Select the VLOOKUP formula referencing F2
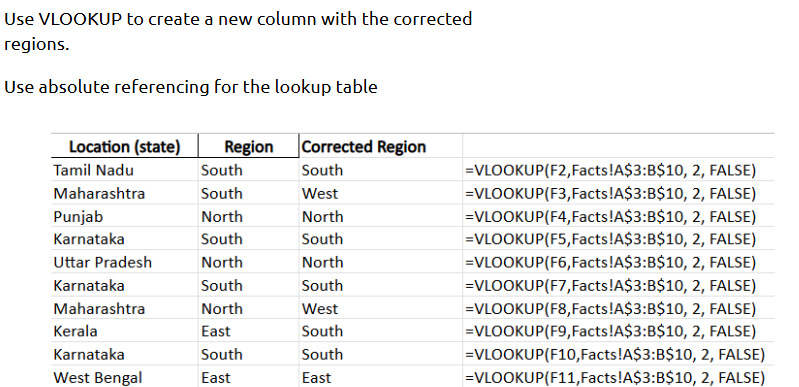This screenshot has width=799, height=387. pyautogui.click(x=610, y=170)
